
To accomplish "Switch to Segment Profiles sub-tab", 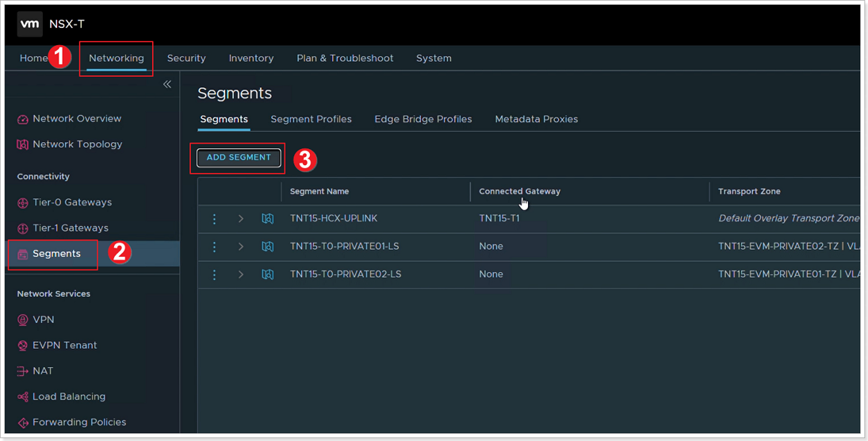I will (311, 119).
